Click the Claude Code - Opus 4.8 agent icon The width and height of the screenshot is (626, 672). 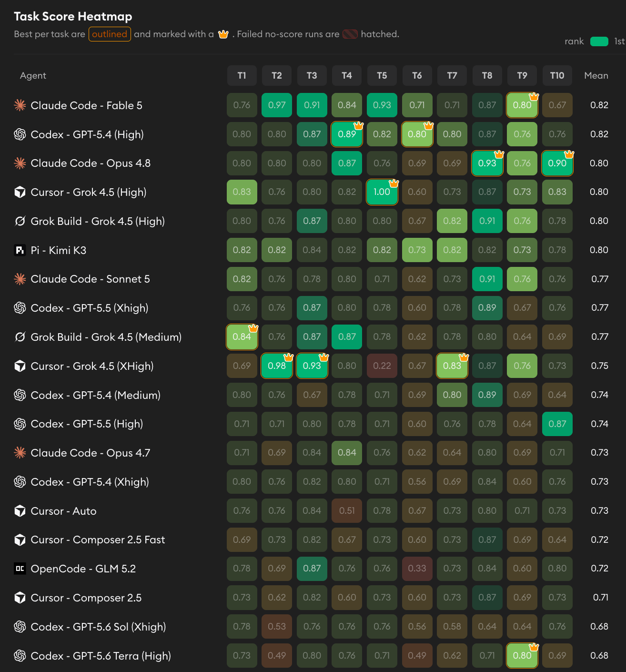(x=20, y=163)
